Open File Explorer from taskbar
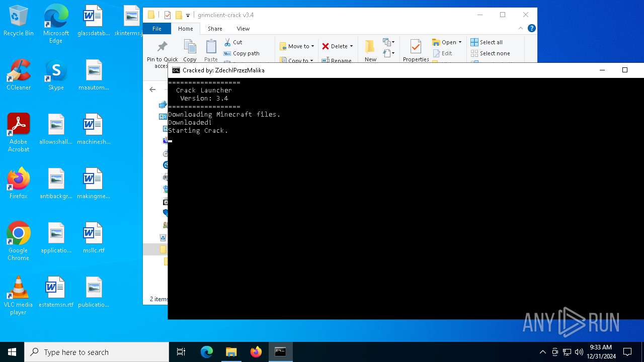 pos(231,352)
